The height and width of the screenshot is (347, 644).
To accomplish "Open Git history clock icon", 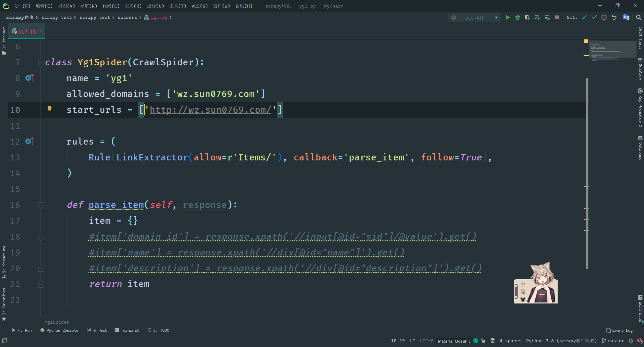I will coord(604,17).
